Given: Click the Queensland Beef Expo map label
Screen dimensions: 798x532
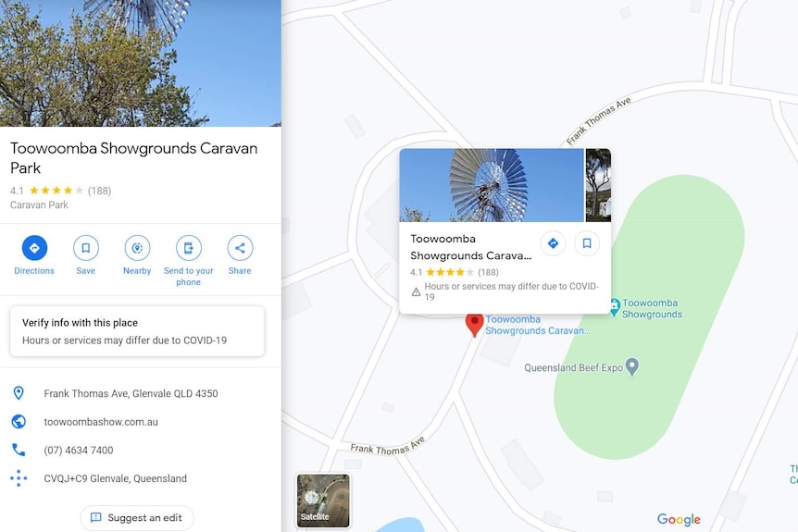Looking at the screenshot, I should tap(574, 367).
